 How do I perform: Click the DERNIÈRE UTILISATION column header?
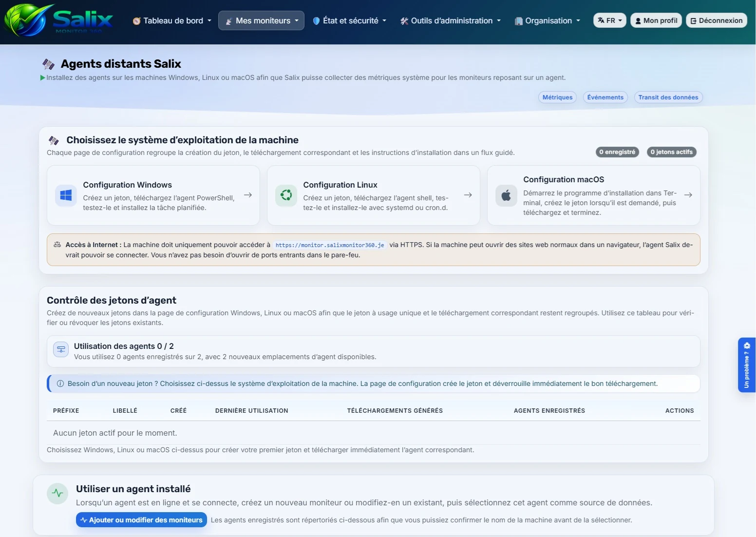click(x=251, y=411)
